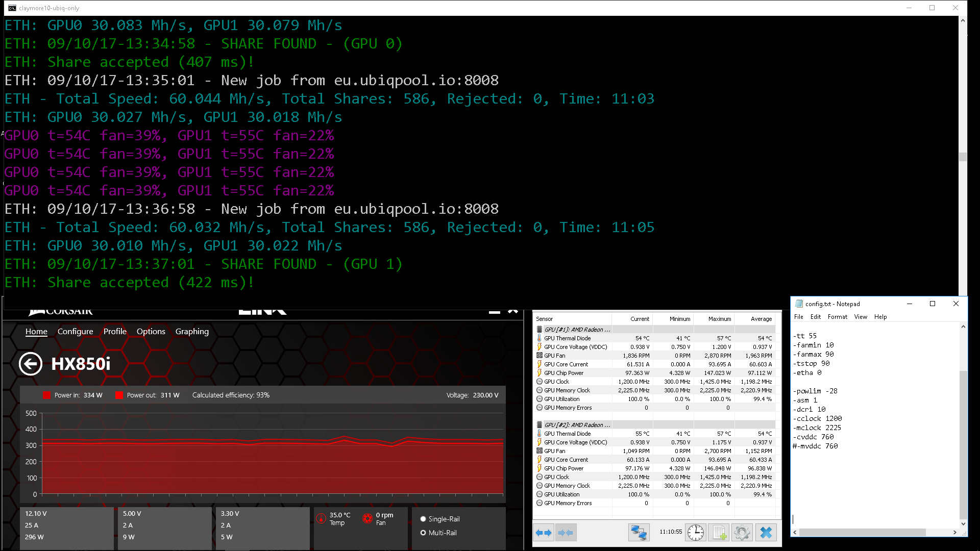Click the GPU #2 chip icon in the sensor list
Screen dimensions: 980x551
tap(540, 425)
